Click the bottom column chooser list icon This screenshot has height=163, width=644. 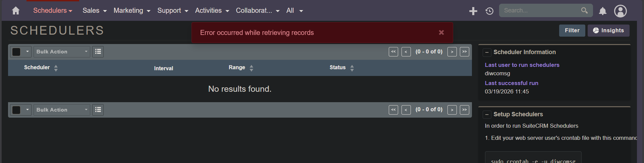(x=98, y=110)
